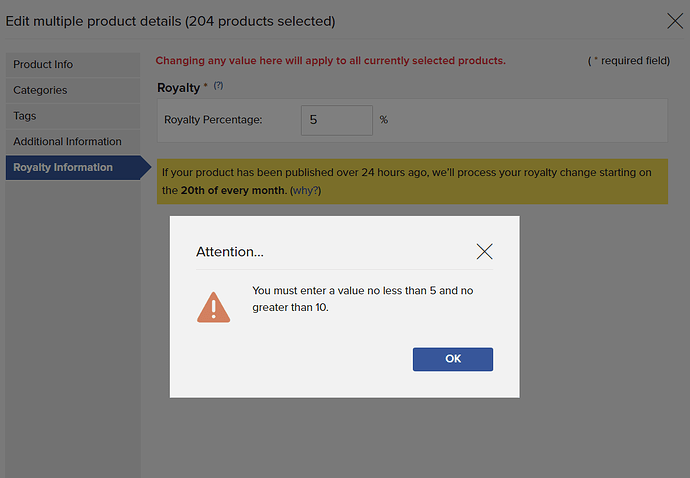Click the red warning text about selected products
The image size is (690, 478).
330,61
